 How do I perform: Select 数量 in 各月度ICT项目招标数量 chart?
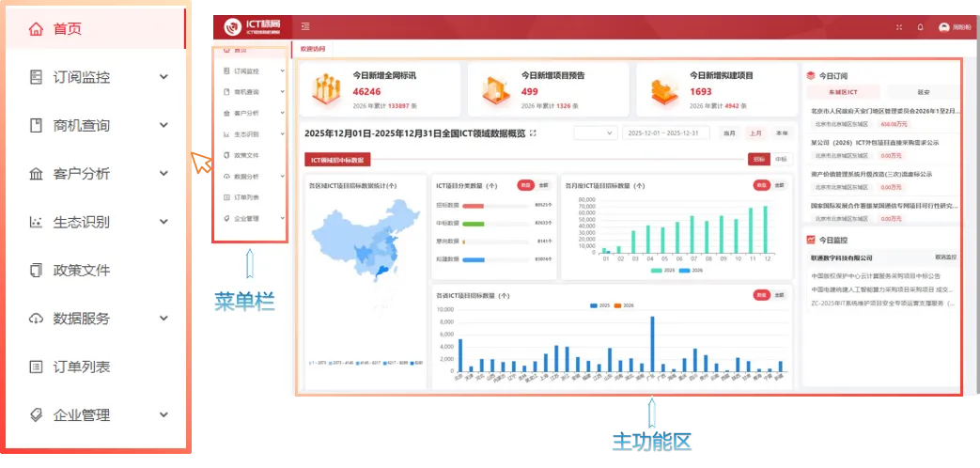[761, 185]
